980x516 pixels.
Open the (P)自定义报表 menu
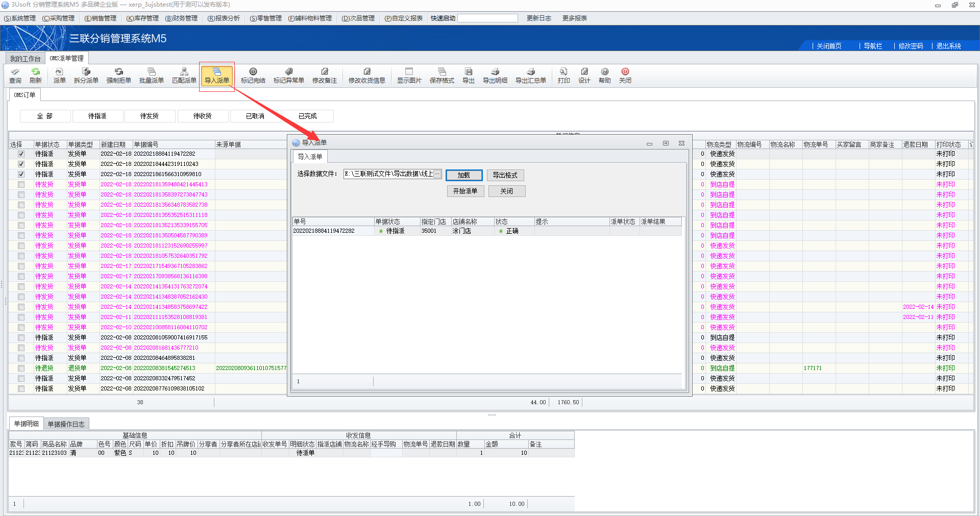(403, 18)
